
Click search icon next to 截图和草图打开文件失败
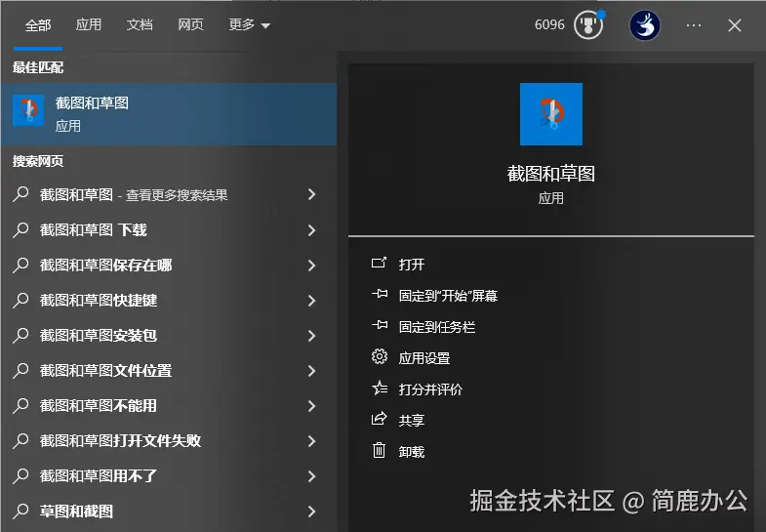pyautogui.click(x=20, y=440)
